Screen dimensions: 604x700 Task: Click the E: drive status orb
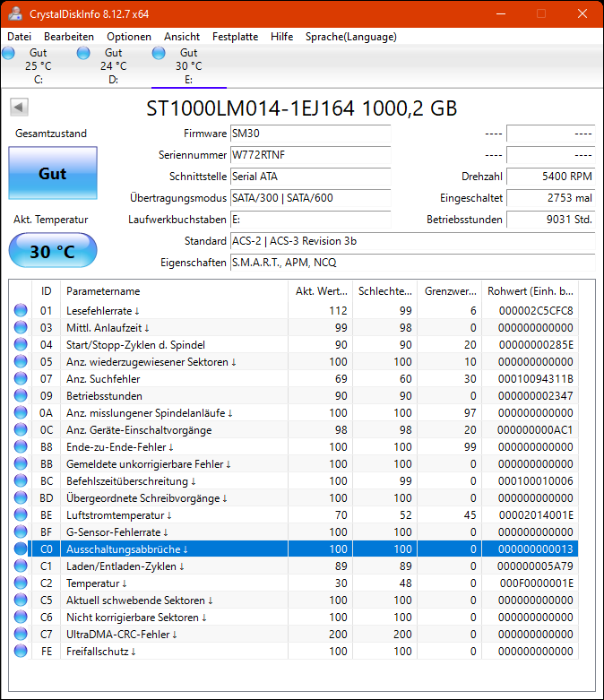[159, 53]
